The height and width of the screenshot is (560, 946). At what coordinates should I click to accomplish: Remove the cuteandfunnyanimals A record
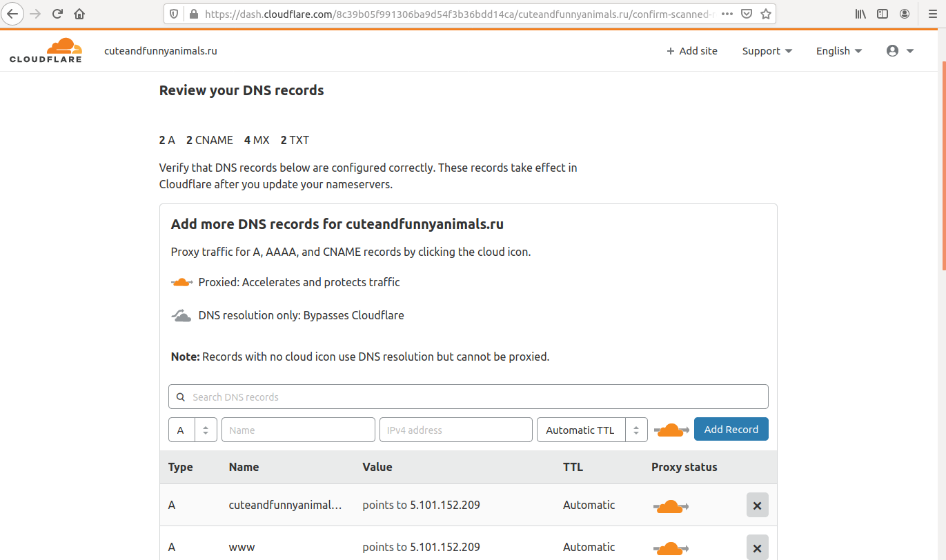coord(757,506)
